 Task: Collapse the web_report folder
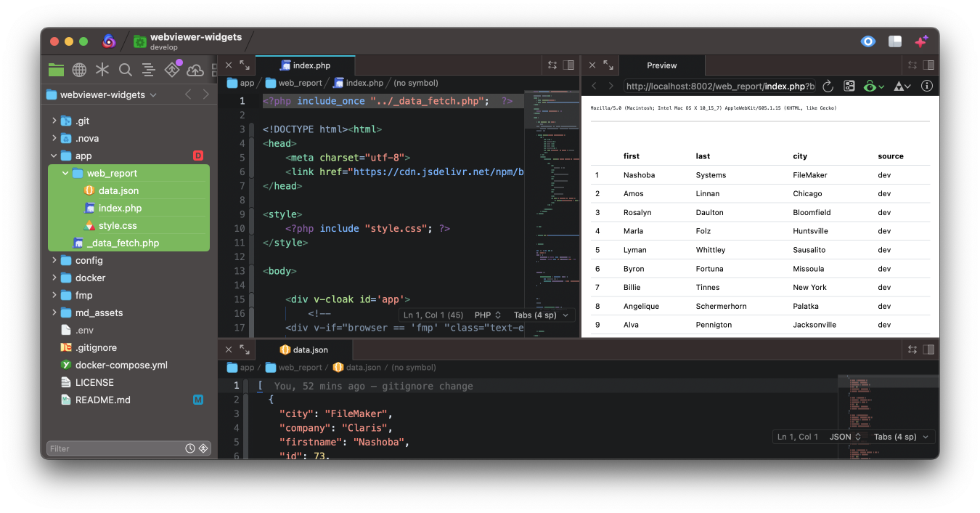65,173
